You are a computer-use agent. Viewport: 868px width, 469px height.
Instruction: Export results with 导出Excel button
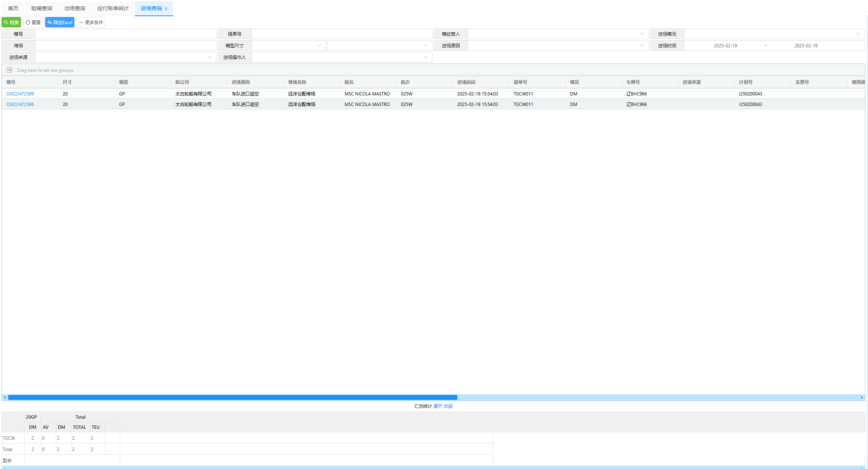60,23
